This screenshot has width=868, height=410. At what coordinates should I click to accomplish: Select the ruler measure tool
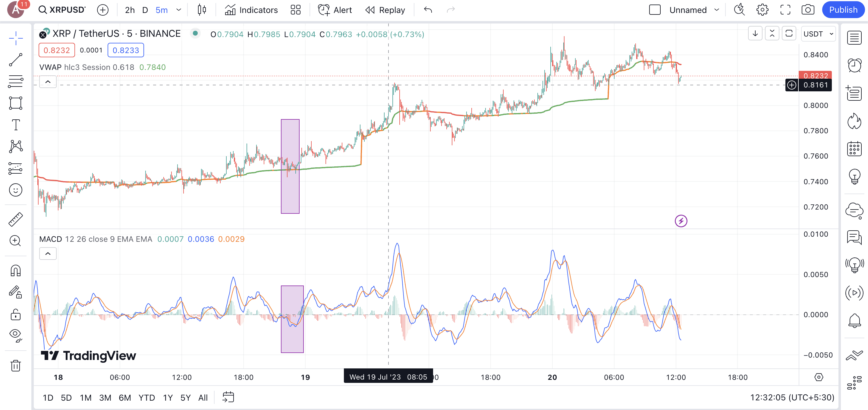15,219
